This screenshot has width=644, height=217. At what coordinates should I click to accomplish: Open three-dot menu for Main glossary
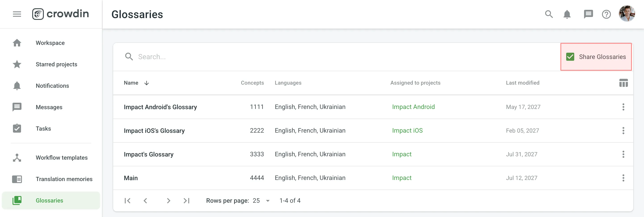click(x=623, y=178)
